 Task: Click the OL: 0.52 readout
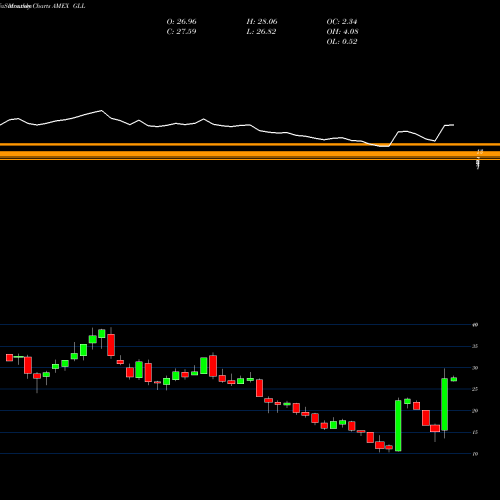pos(342,42)
